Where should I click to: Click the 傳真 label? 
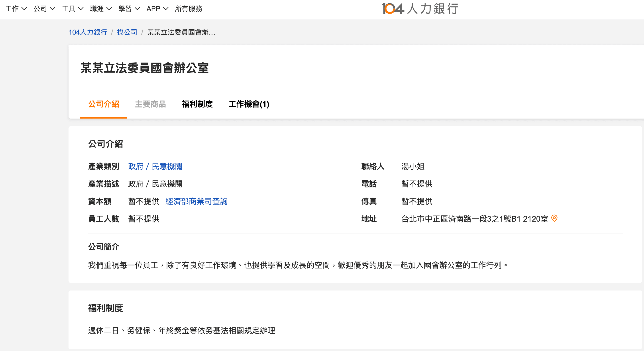tap(369, 201)
